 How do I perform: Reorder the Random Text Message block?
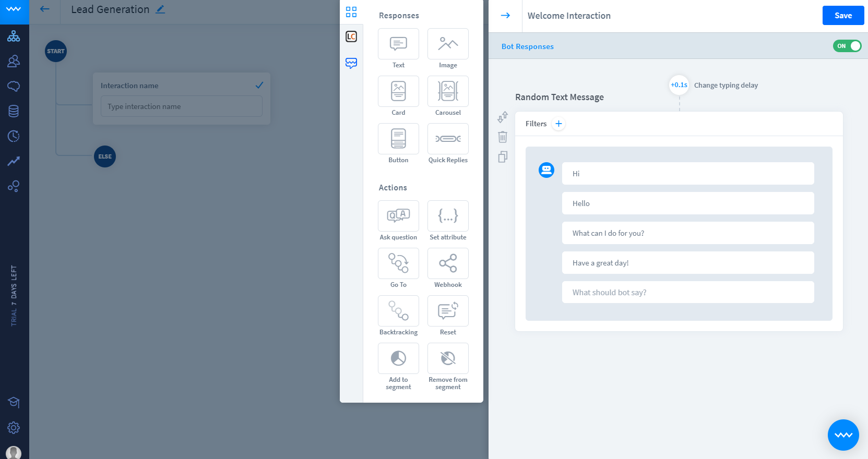[503, 117]
